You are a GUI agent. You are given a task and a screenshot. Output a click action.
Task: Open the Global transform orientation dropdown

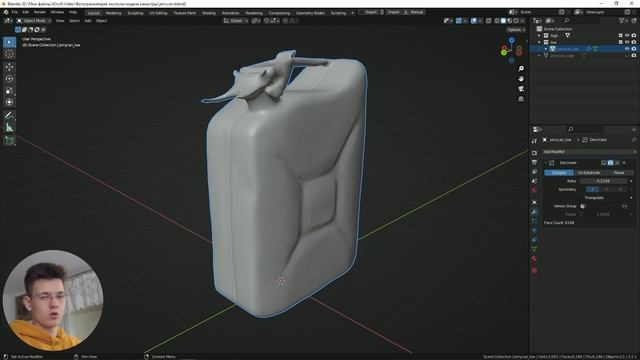[x=236, y=21]
